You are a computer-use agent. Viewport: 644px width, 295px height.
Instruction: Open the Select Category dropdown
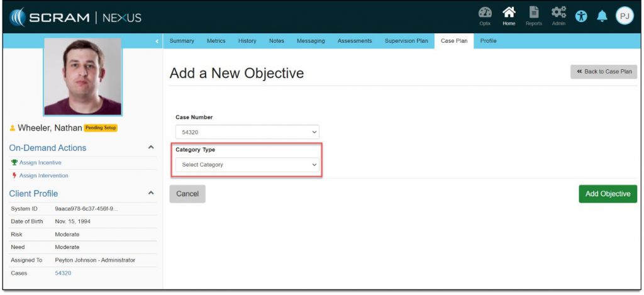pyautogui.click(x=247, y=165)
